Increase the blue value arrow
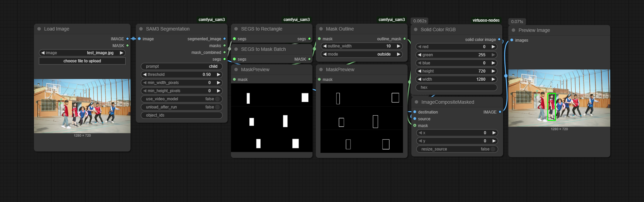 click(x=494, y=63)
